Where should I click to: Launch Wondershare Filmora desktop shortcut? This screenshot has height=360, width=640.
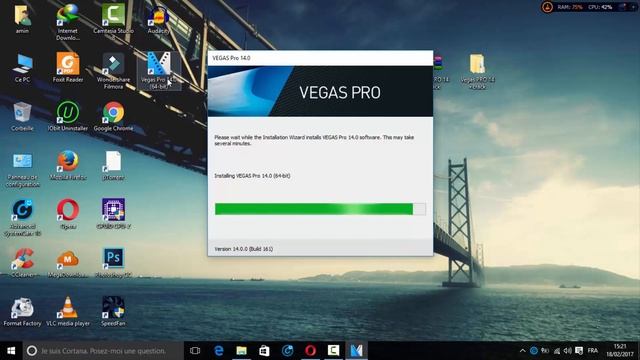coord(113,71)
